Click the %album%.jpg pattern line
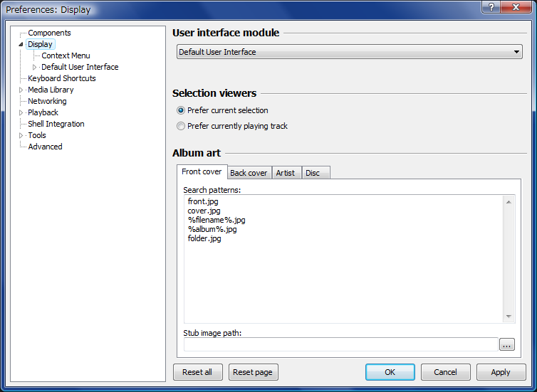The height and width of the screenshot is (392, 537). pyautogui.click(x=212, y=229)
